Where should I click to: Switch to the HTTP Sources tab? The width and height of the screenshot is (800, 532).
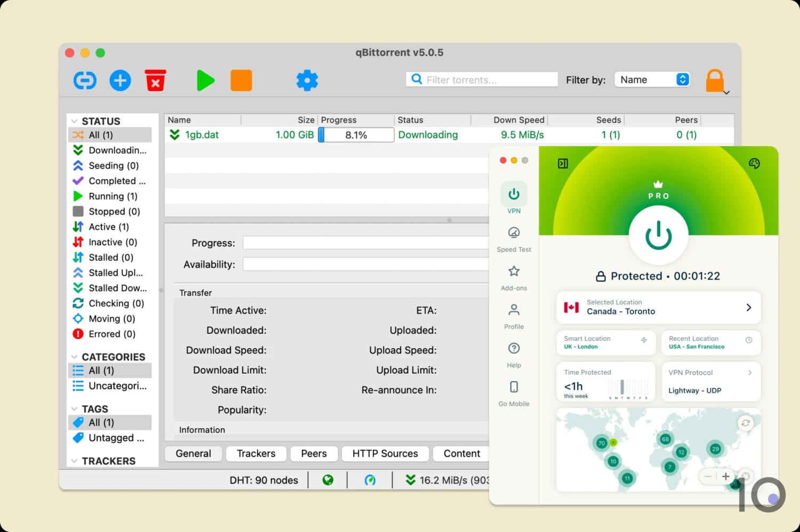click(x=385, y=454)
